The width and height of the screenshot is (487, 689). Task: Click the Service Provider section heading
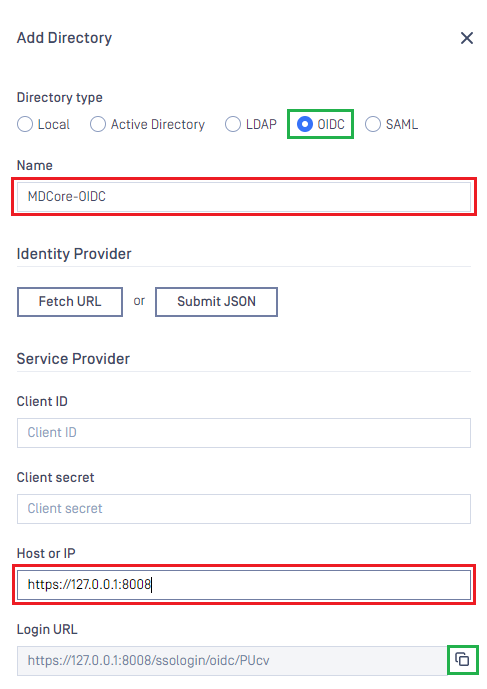coord(73,359)
